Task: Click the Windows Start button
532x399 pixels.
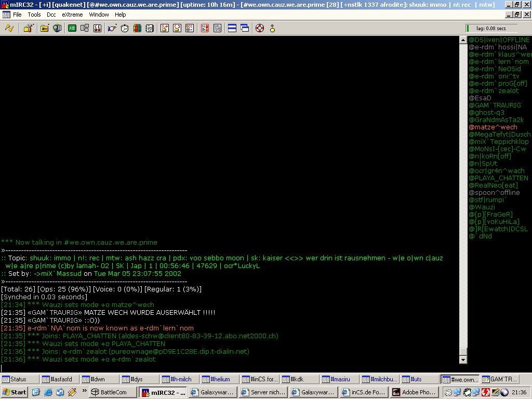Action: [x=15, y=392]
